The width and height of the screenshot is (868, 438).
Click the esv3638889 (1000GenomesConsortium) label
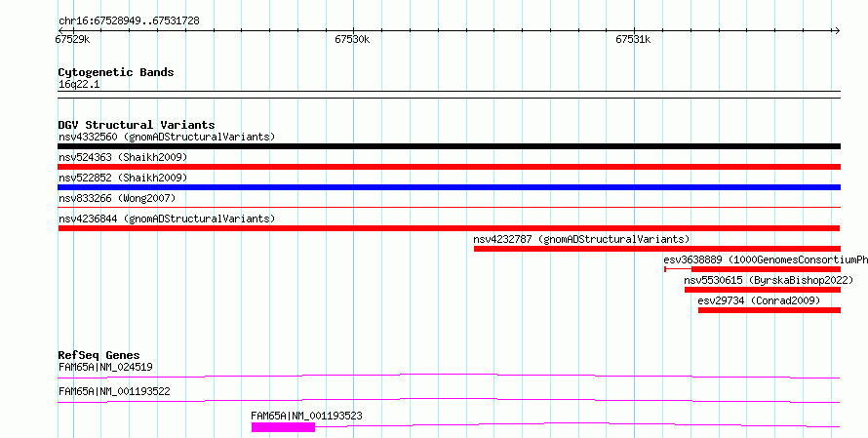coord(766,259)
